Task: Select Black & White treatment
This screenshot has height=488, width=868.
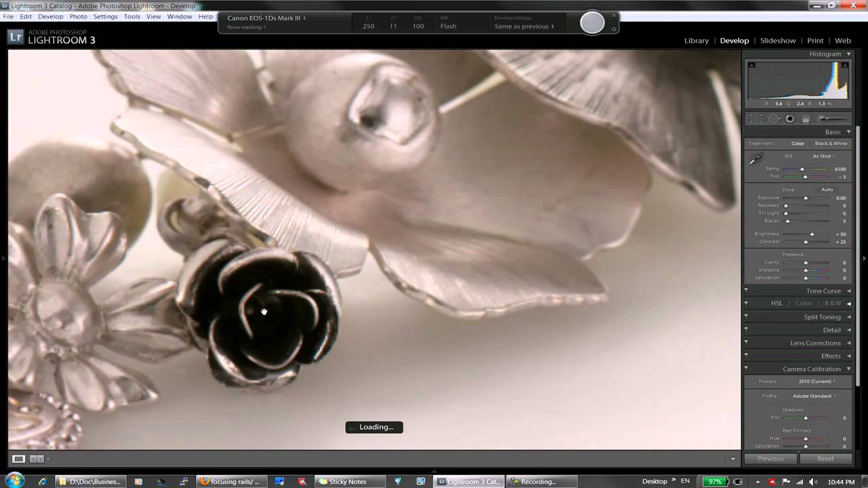Action: pyautogui.click(x=831, y=144)
